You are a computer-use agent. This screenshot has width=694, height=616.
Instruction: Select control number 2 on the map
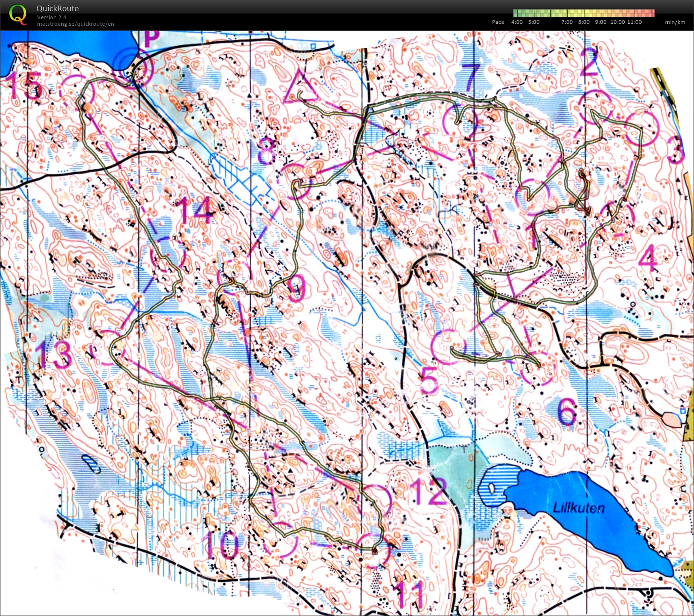589,61
